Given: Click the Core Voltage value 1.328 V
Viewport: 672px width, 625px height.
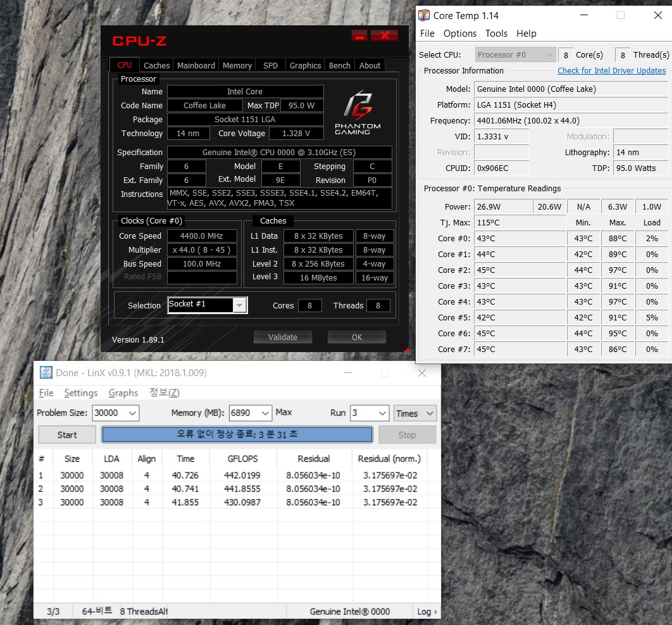Looking at the screenshot, I should coord(296,134).
